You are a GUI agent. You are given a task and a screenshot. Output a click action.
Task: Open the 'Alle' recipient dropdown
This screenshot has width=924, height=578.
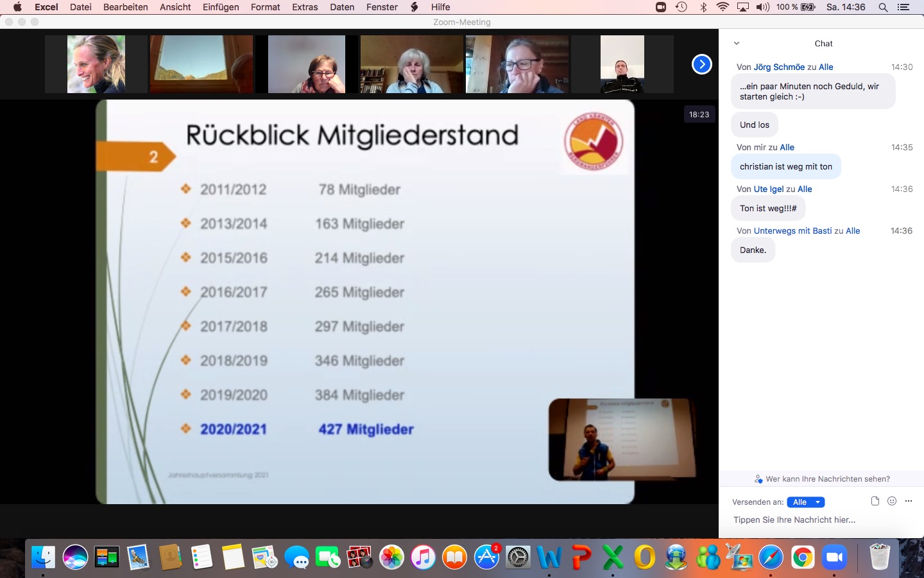(x=805, y=502)
